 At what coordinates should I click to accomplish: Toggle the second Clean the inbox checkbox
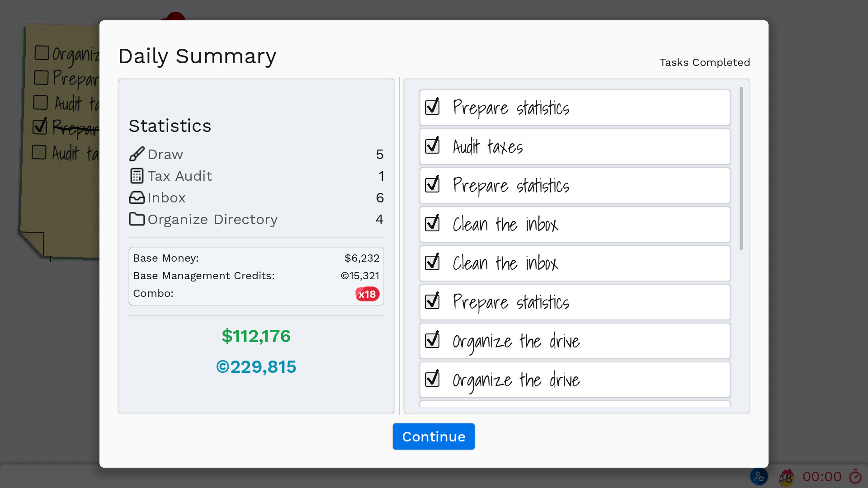tap(432, 263)
